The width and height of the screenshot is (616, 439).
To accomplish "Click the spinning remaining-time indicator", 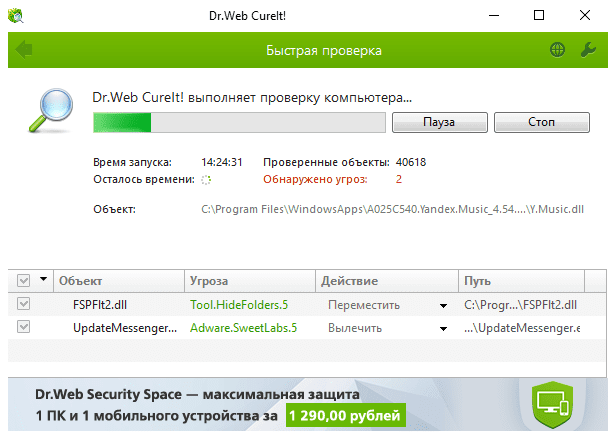I will pyautogui.click(x=206, y=180).
